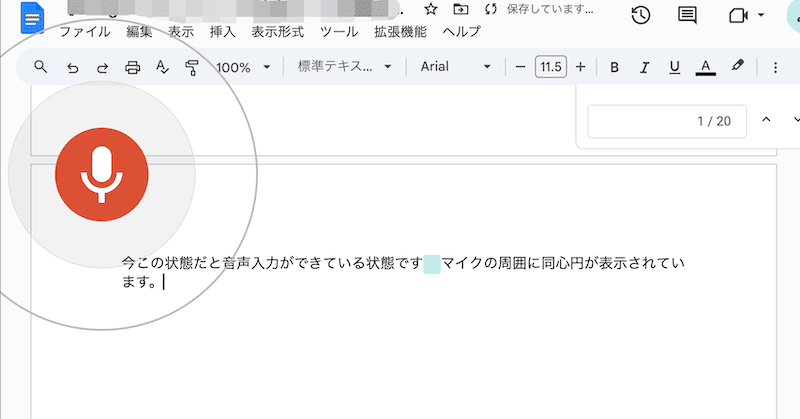Image resolution: width=800 pixels, height=419 pixels.
Task: Click the undo arrow in toolbar
Action: click(71, 67)
